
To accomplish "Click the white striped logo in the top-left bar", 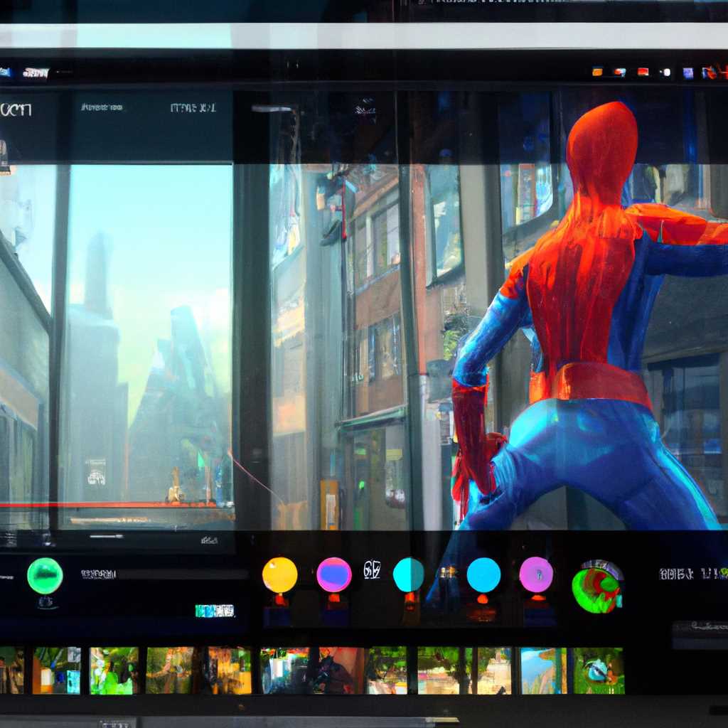I will 36,73.
